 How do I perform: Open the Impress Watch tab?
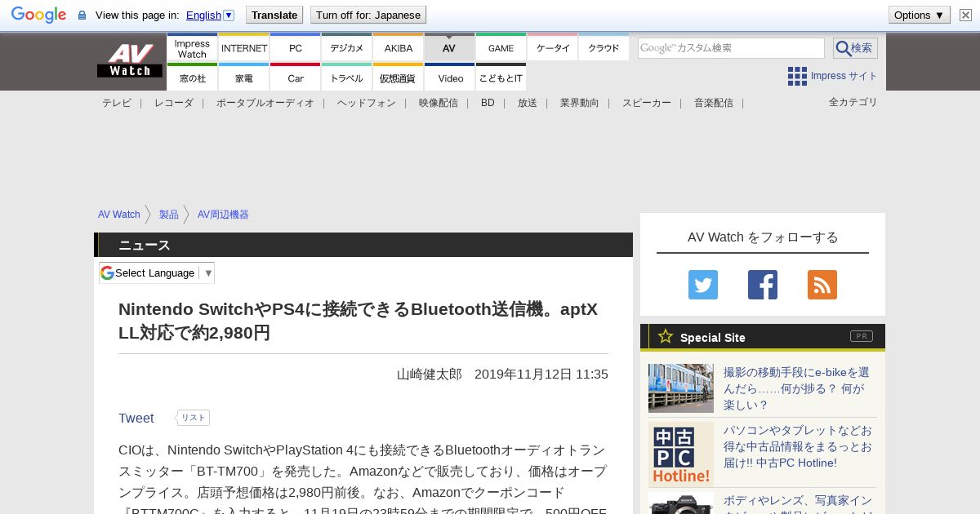(x=192, y=48)
